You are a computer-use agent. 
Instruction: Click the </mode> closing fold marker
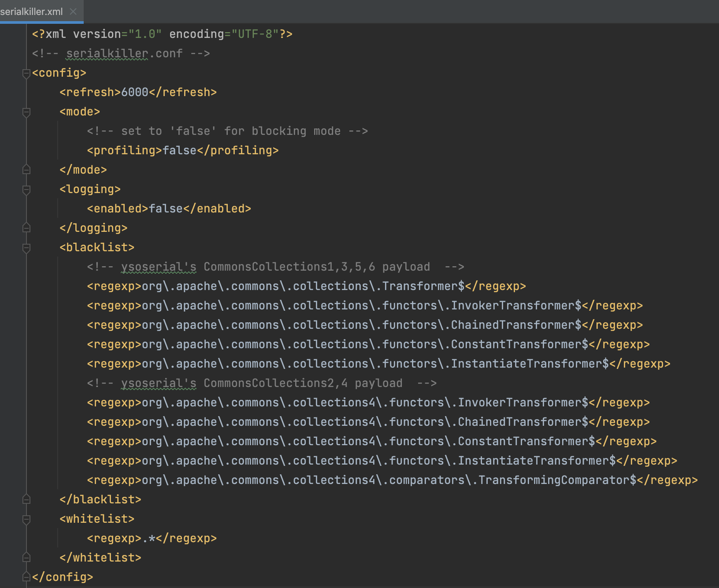pyautogui.click(x=26, y=170)
